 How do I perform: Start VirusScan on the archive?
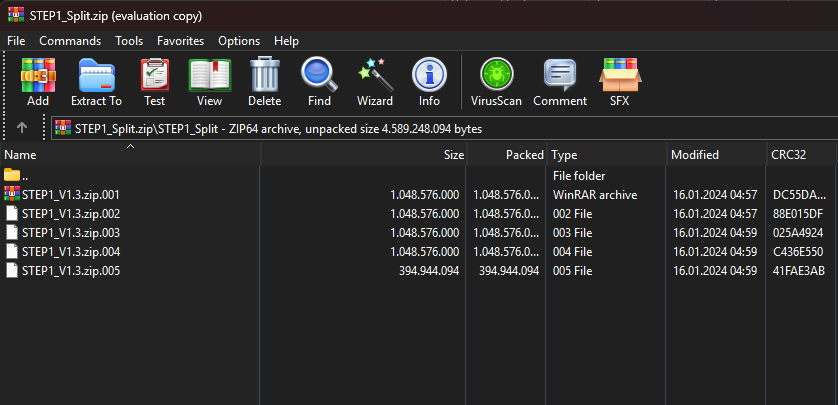coord(494,81)
